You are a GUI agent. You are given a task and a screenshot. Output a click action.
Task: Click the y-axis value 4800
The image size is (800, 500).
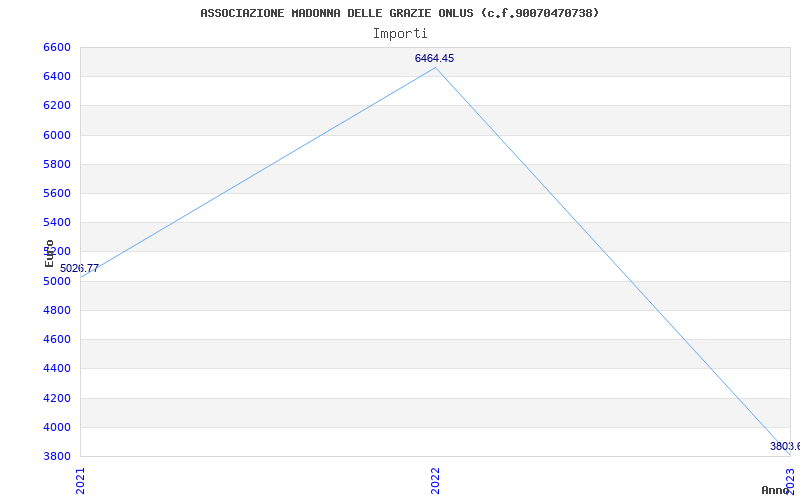pos(57,310)
